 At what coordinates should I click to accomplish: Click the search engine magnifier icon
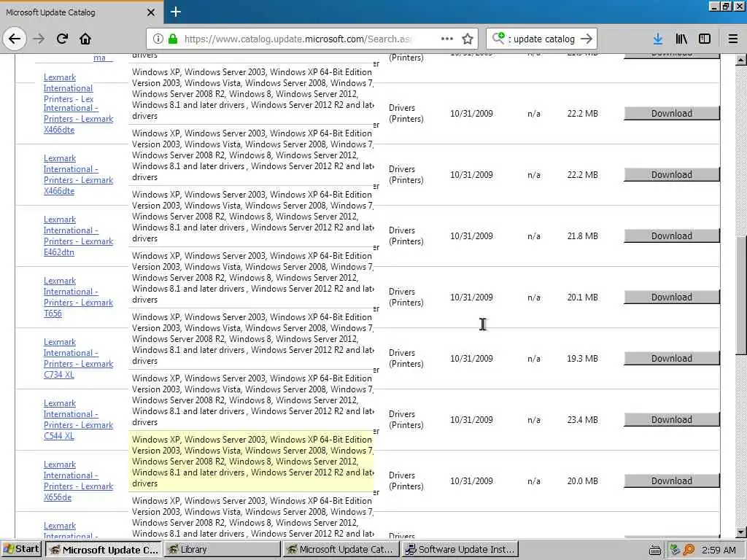click(498, 38)
